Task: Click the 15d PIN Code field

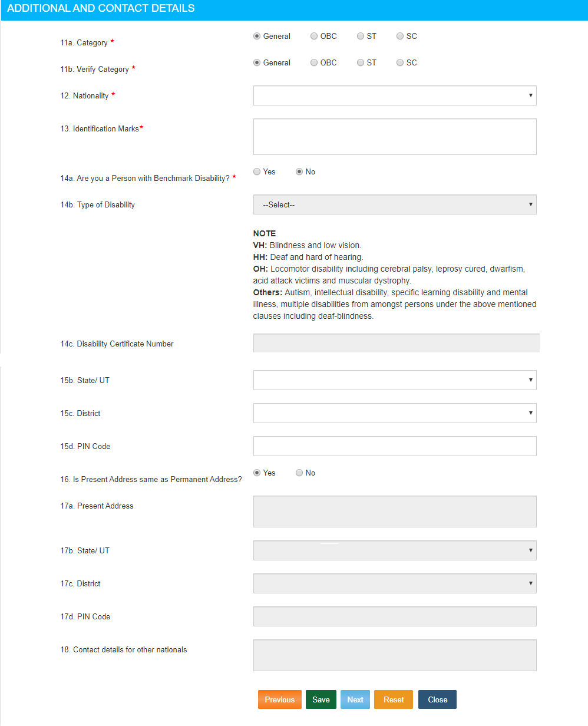Action: pos(395,446)
